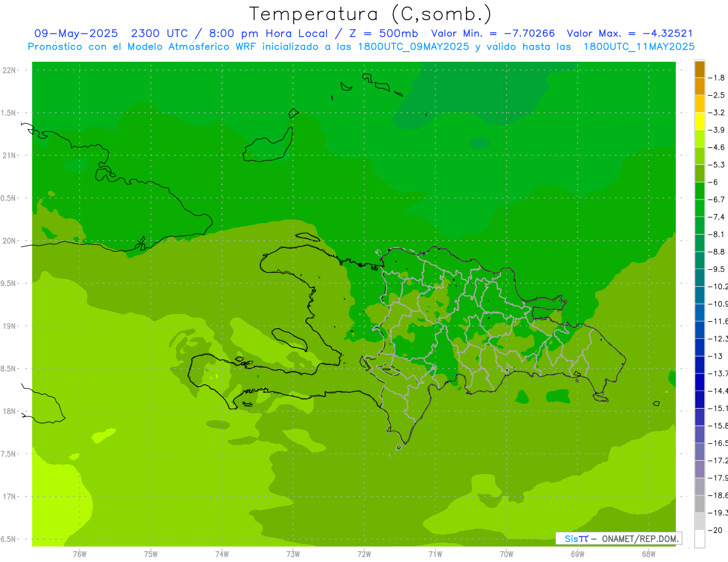Pick the orange swatch between -1.8 and -2.5
This screenshot has height=562, width=728.
pyautogui.click(x=699, y=87)
